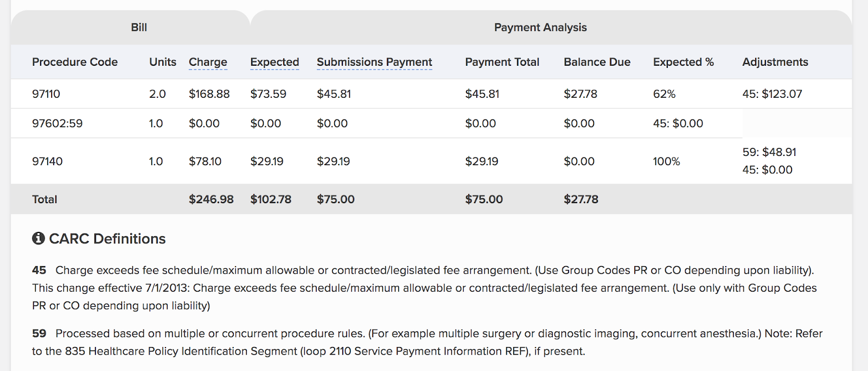This screenshot has height=371, width=868.
Task: Click the 62% expected percentage value
Action: point(664,94)
